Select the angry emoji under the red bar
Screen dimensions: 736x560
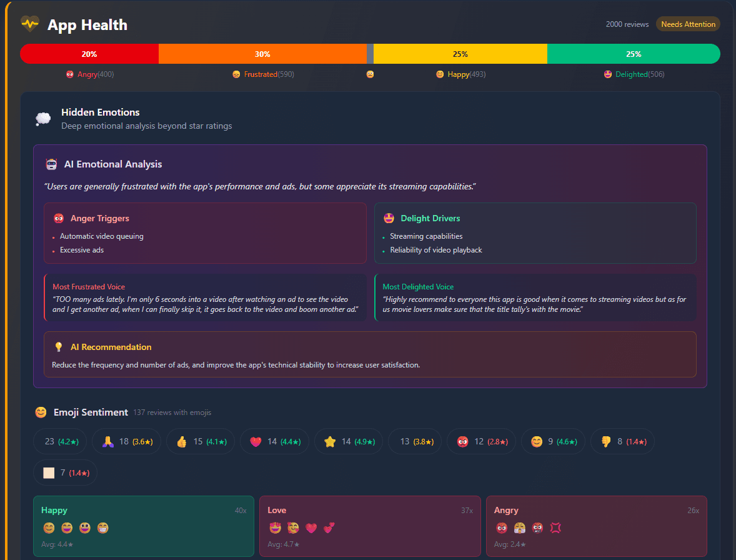coord(69,74)
